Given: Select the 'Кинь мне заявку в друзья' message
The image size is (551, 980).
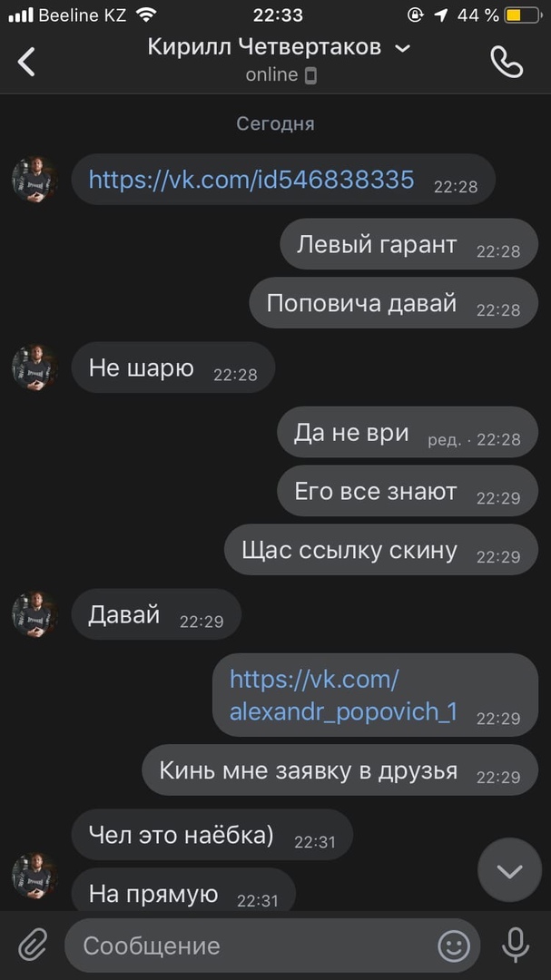Looking at the screenshot, I should click(339, 770).
